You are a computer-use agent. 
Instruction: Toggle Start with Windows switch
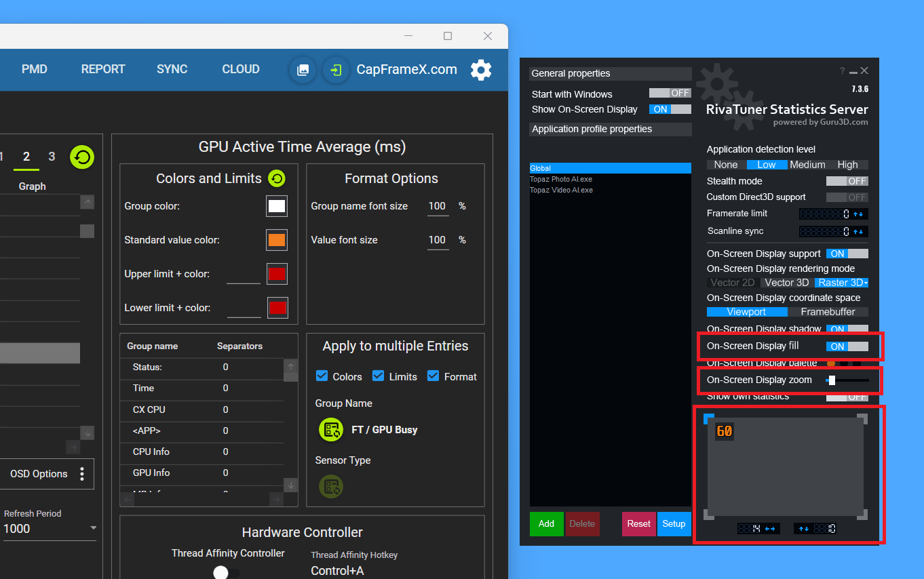[670, 93]
